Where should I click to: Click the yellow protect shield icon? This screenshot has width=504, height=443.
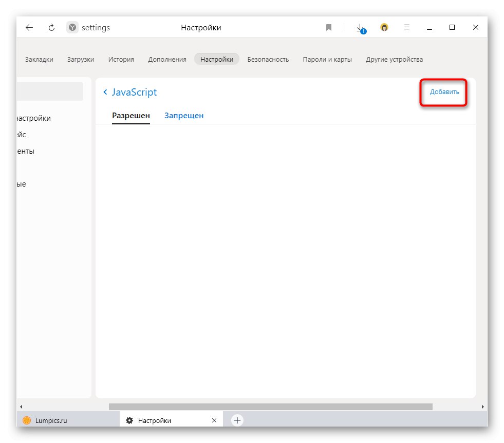[x=384, y=28]
